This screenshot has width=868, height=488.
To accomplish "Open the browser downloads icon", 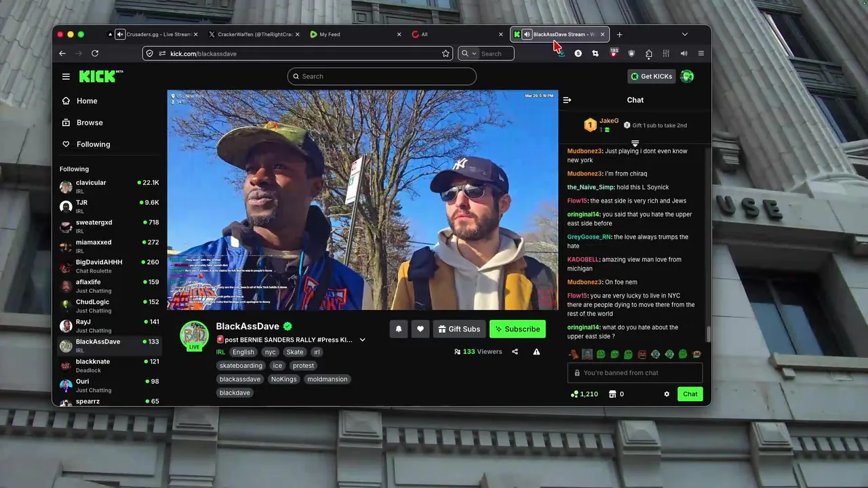I will (561, 54).
